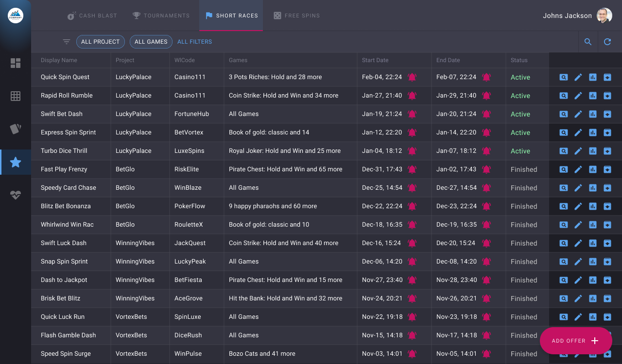Screen dimensions: 622x364
Task: Refresh the short races list
Action: (607, 42)
